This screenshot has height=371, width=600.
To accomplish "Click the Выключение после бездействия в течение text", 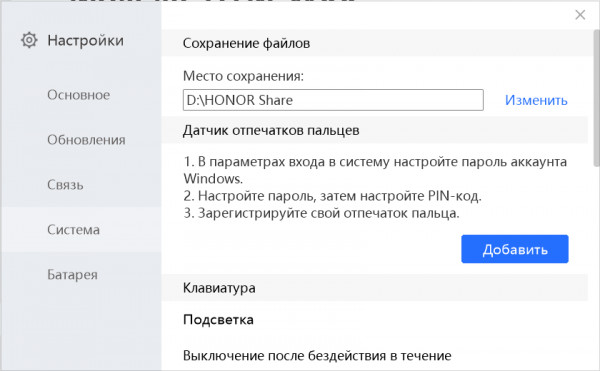I will 317,356.
